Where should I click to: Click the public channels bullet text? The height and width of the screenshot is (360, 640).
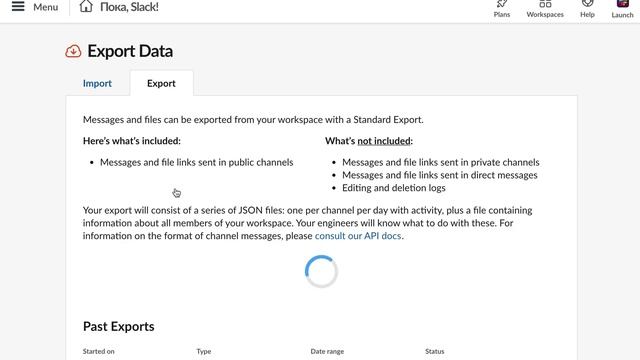[x=196, y=162]
